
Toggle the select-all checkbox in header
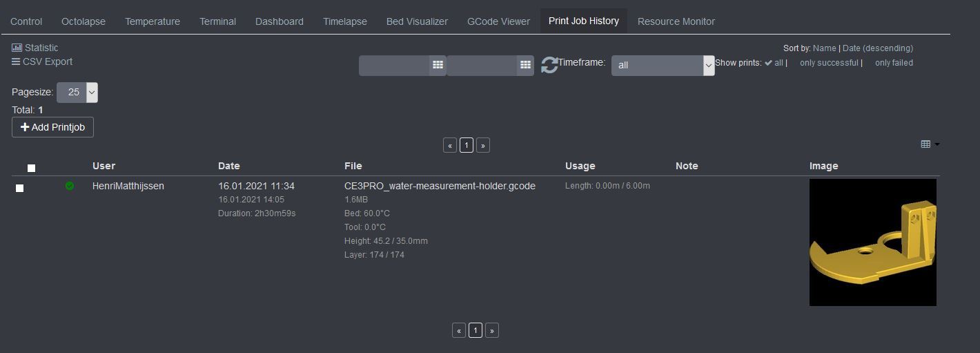point(31,168)
